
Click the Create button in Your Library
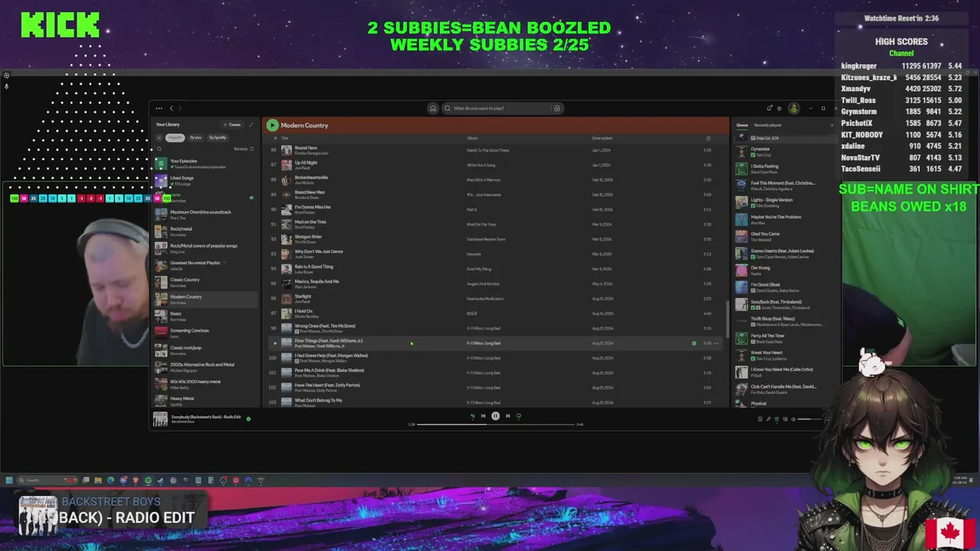(232, 124)
